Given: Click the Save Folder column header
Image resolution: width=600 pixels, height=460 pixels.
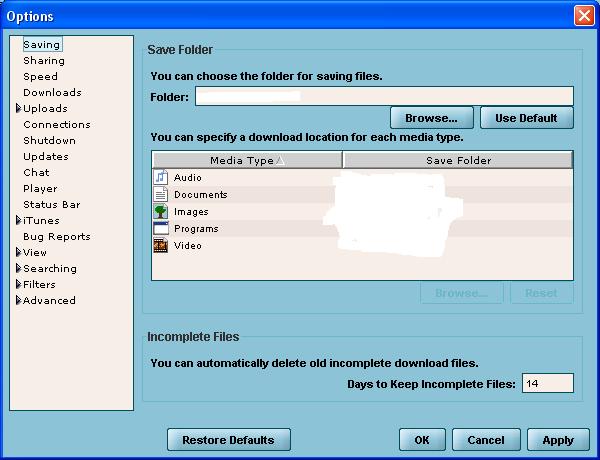Looking at the screenshot, I should [x=458, y=160].
